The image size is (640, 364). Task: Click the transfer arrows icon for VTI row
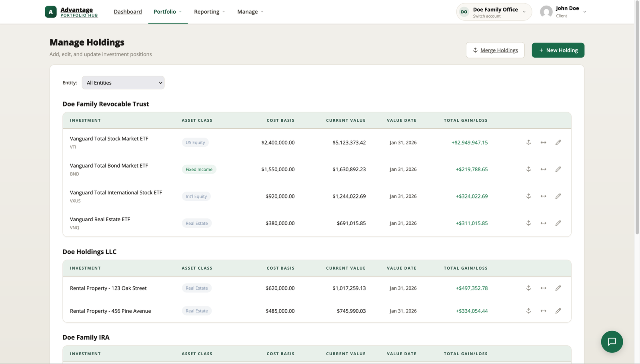[x=543, y=142]
